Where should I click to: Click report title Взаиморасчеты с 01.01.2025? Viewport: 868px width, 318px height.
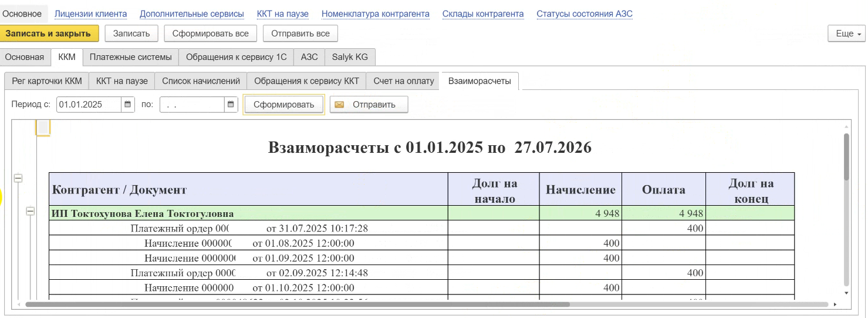coord(430,148)
